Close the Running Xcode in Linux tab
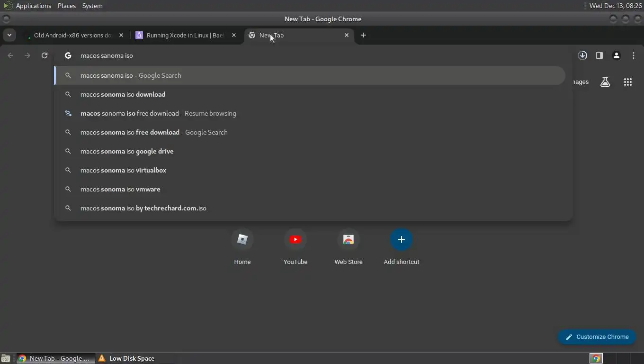 (x=233, y=35)
